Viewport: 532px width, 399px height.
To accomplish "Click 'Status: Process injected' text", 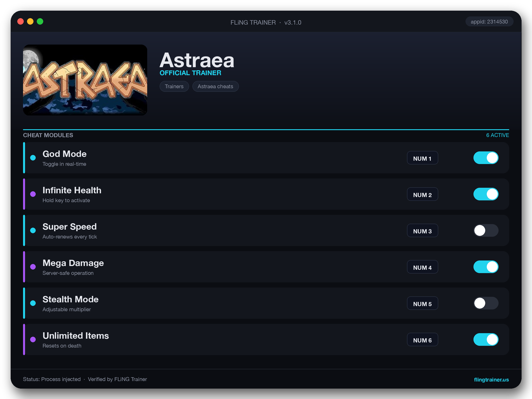I will coord(52,379).
